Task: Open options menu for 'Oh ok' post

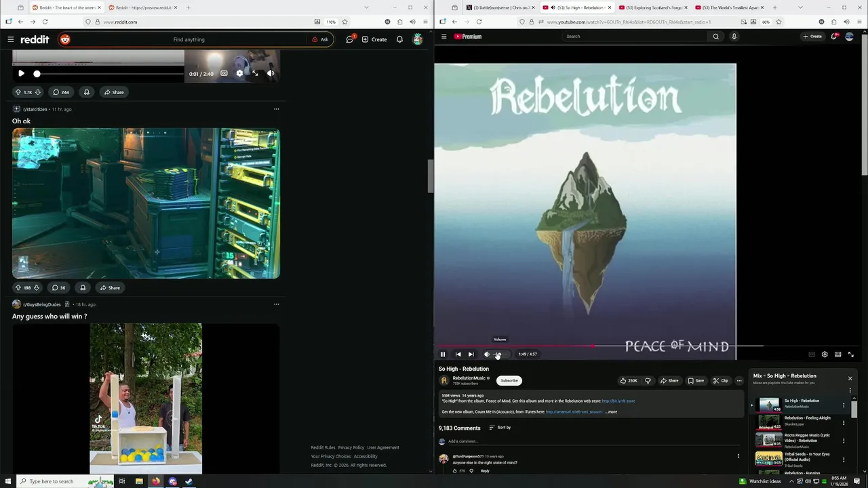Action: pos(276,108)
